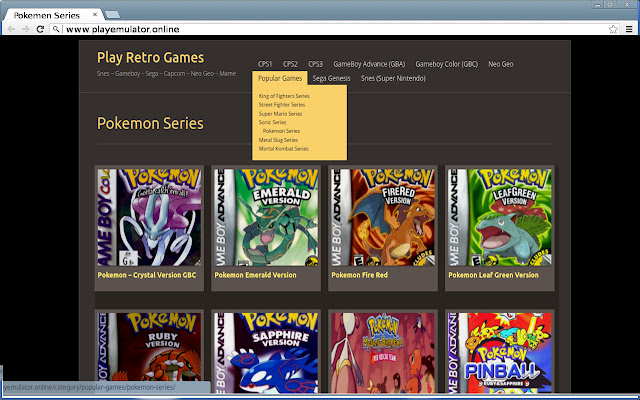Image resolution: width=640 pixels, height=400 pixels.
Task: Click the search icon in address bar
Action: point(56,29)
